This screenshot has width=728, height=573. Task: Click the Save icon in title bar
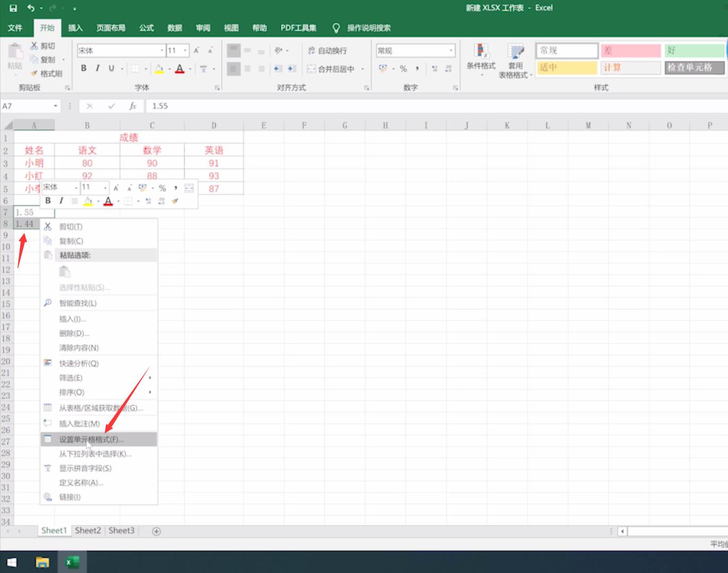coord(13,8)
